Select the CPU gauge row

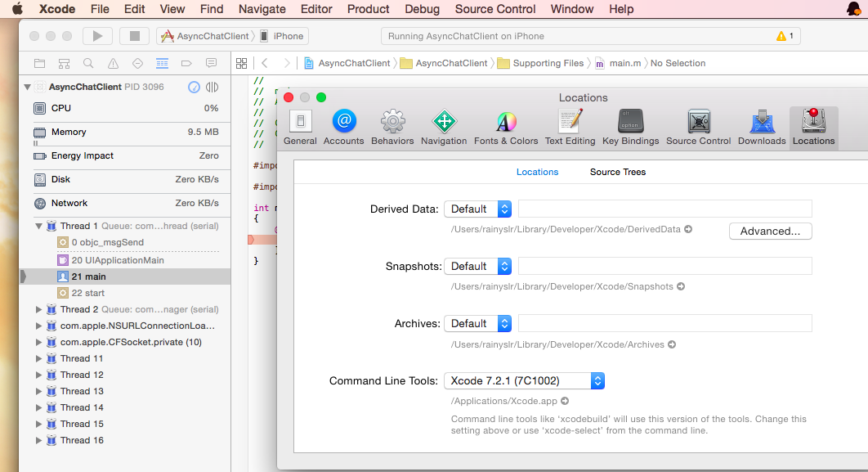(x=126, y=108)
